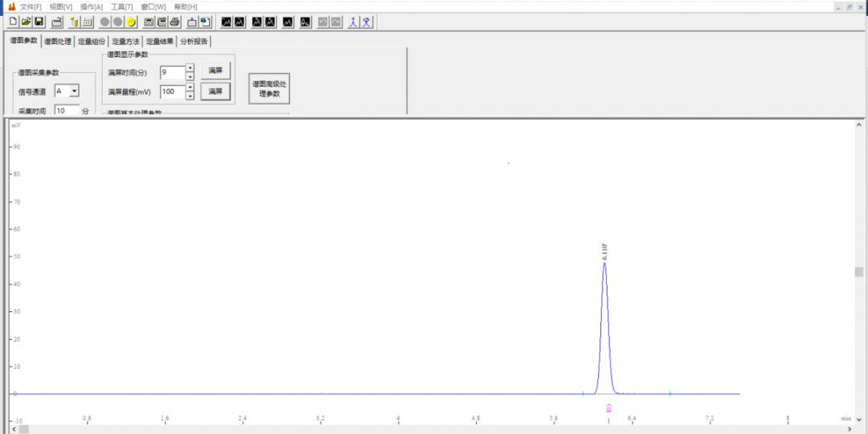Click the 采集时间 input field

click(x=67, y=111)
